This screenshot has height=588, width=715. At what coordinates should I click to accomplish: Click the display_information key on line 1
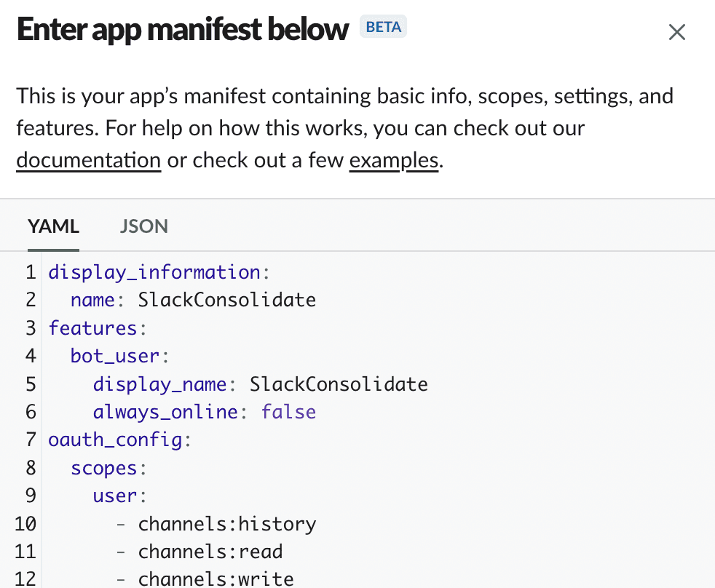click(154, 272)
